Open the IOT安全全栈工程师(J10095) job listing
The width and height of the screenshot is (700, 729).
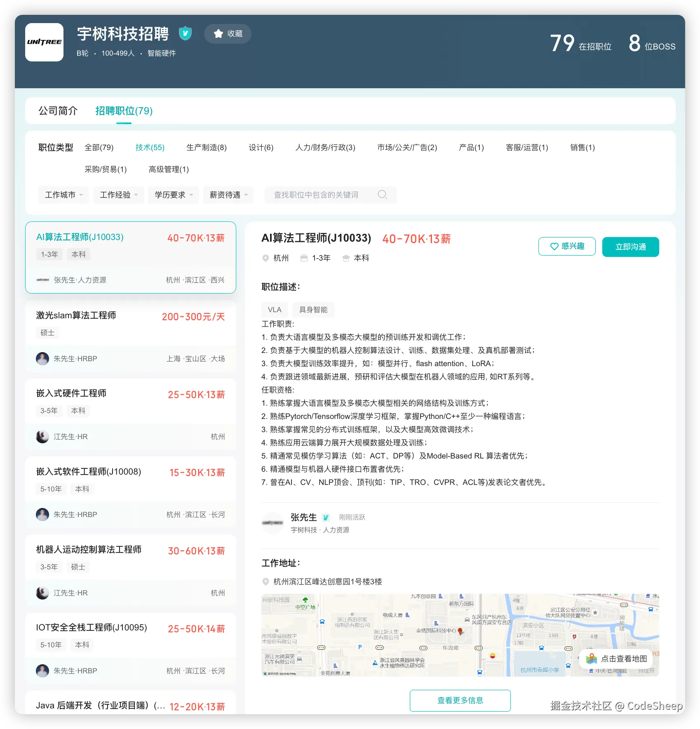(x=131, y=647)
